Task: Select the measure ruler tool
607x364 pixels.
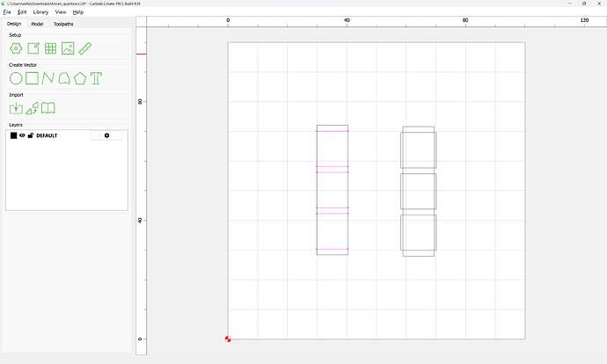Action: pos(85,48)
